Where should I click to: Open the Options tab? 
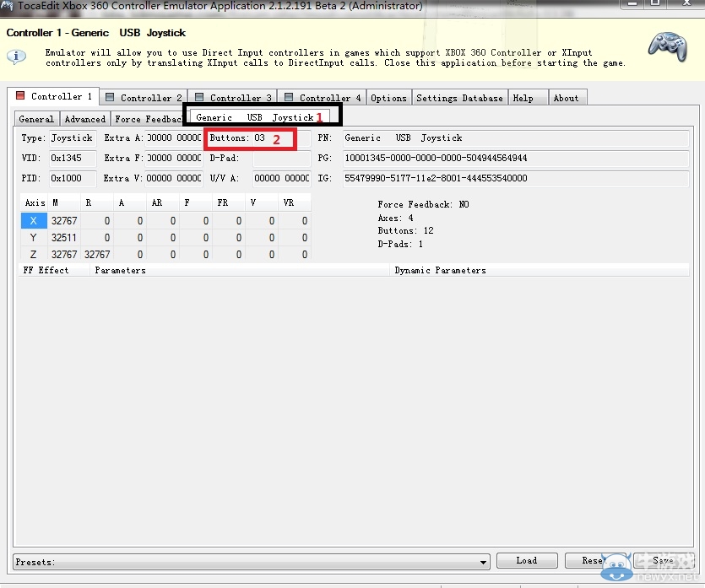388,98
